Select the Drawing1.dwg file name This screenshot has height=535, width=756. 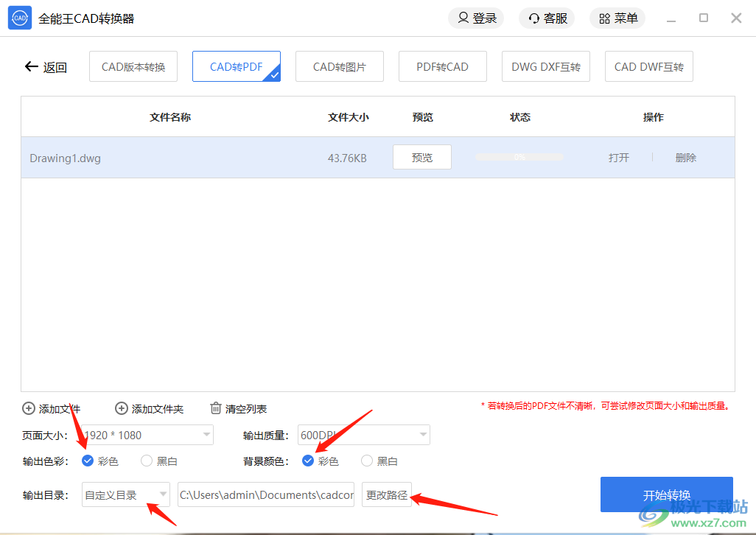tap(65, 158)
